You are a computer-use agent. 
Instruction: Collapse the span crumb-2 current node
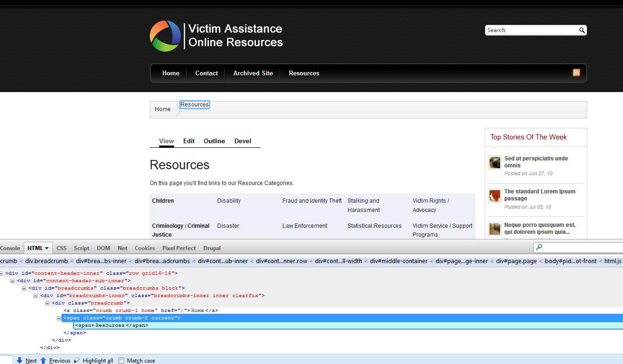(x=59, y=318)
